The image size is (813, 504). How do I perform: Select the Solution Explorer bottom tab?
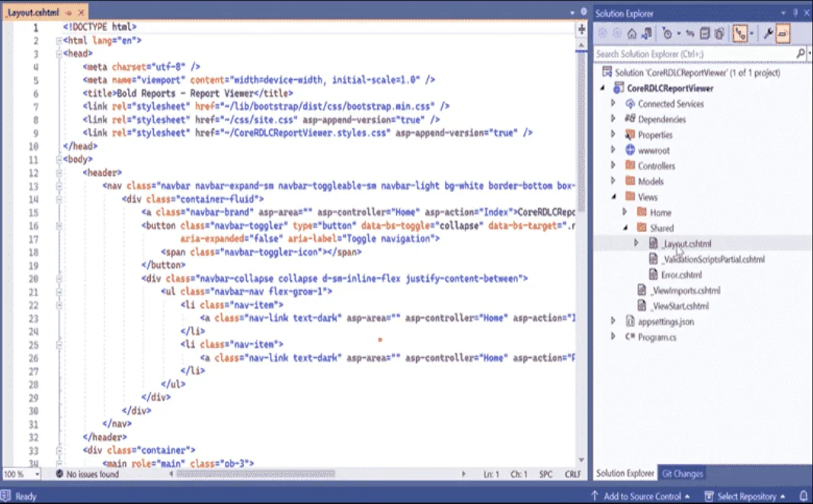click(625, 474)
